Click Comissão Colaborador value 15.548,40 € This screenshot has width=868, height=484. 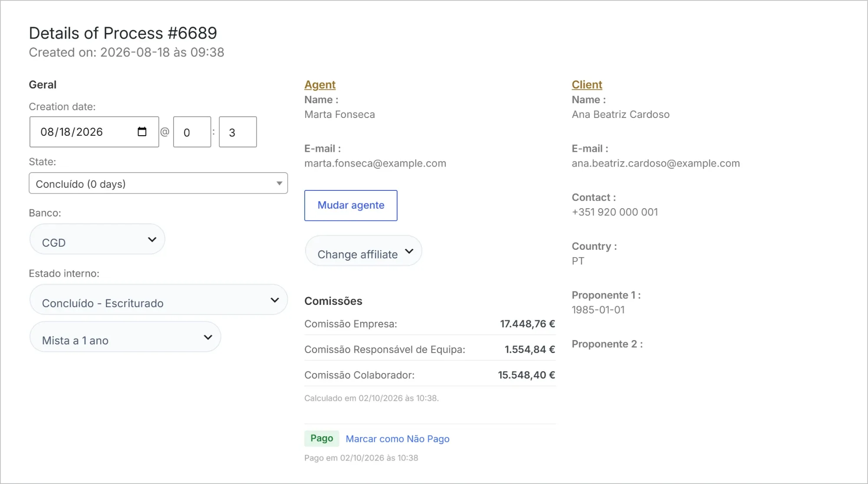[x=526, y=375]
